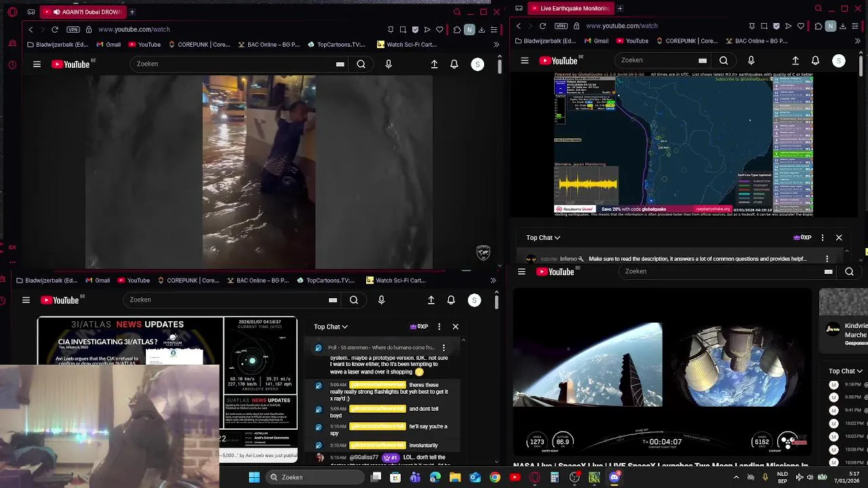The image size is (868, 488).
Task: Expand bookmarks overflow chevron in the 3I/ATLAS window
Action: [x=493, y=281]
